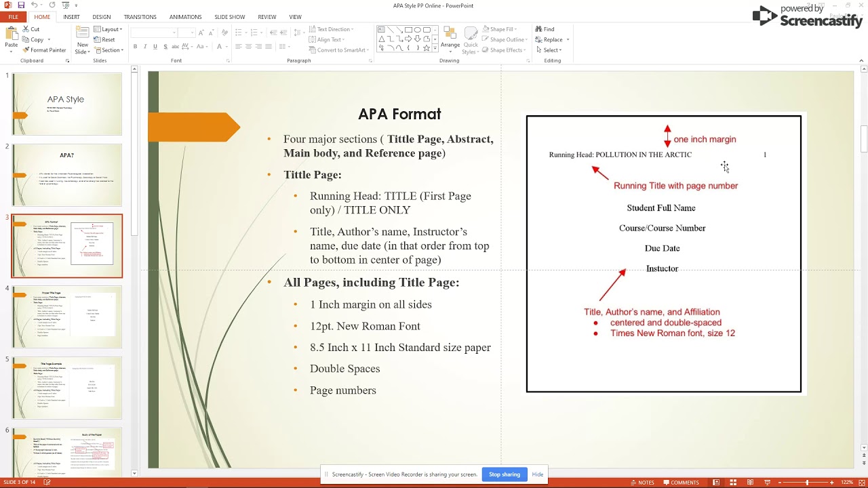Expand the shapes gallery More arrow
Image resolution: width=868 pixels, height=488 pixels.
pyautogui.click(x=435, y=49)
